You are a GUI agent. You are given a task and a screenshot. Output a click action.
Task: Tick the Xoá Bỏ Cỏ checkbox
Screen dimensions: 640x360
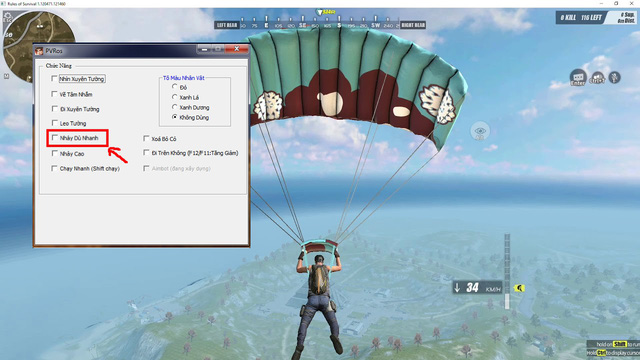point(146,138)
